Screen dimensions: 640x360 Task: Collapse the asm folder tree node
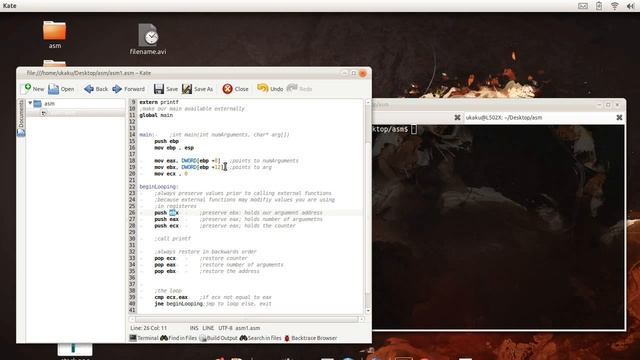(30, 103)
